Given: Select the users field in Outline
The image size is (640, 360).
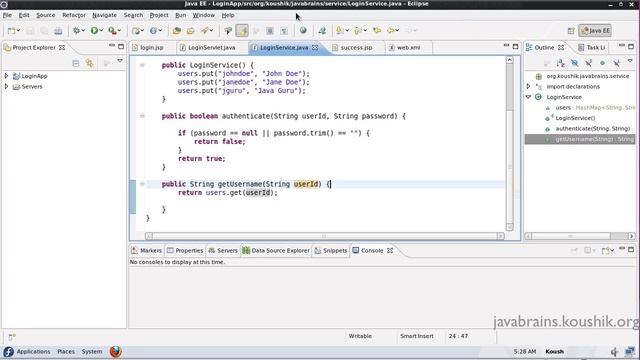Looking at the screenshot, I should click(563, 108).
